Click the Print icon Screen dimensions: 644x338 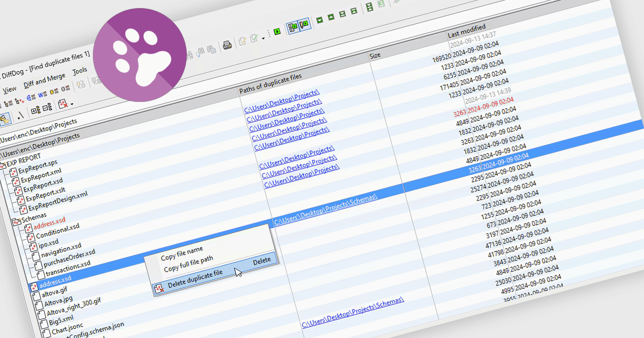tap(227, 45)
